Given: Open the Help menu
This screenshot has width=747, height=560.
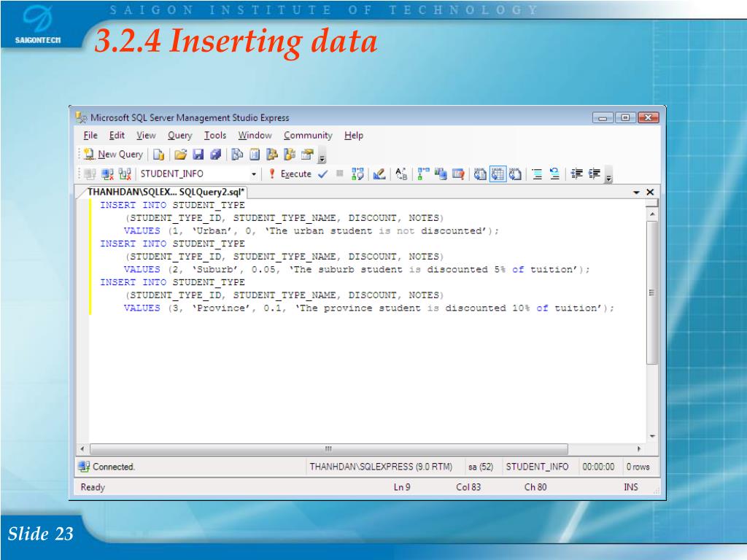Looking at the screenshot, I should click(354, 135).
